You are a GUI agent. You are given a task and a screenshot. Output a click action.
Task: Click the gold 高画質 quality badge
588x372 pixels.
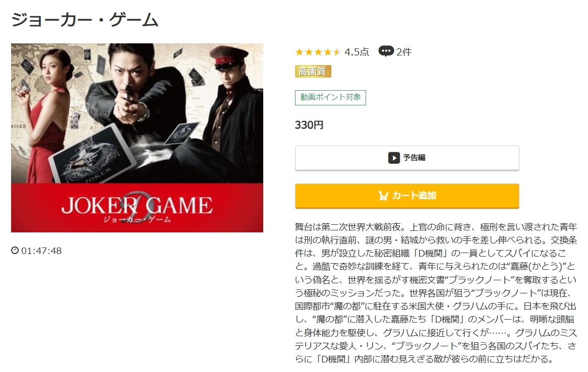click(313, 71)
